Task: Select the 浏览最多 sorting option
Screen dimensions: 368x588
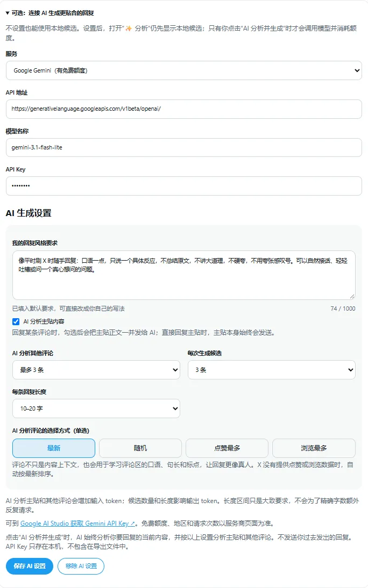Action: point(314,448)
